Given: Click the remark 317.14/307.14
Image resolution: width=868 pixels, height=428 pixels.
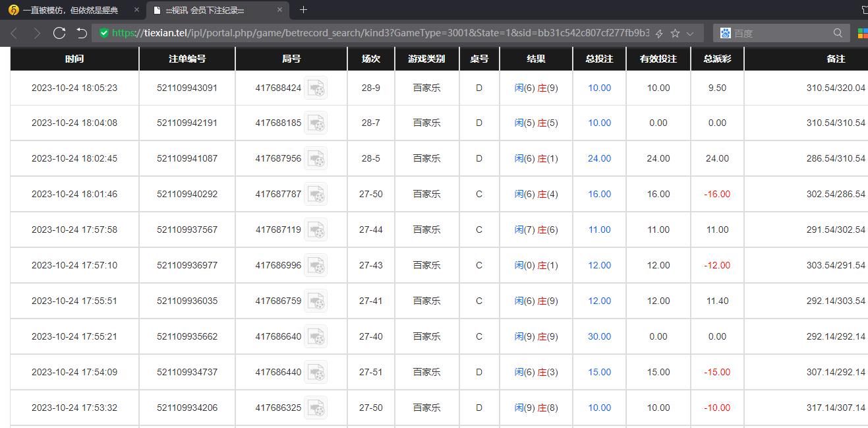Looking at the screenshot, I should [x=836, y=408].
